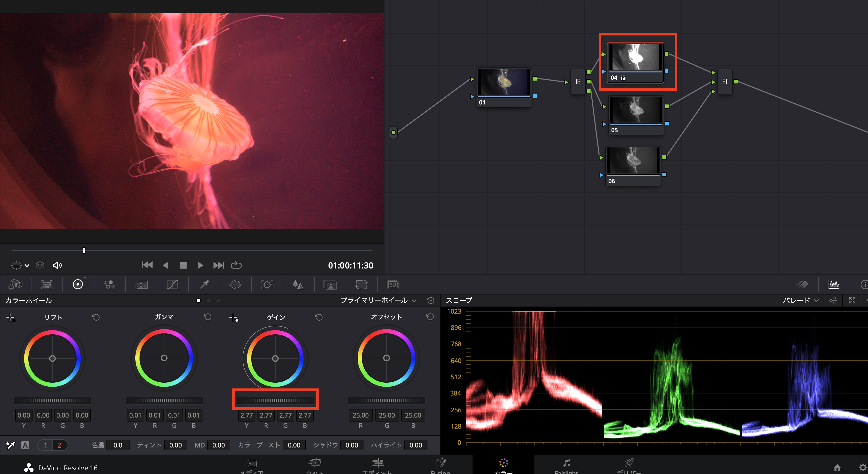Open the Camera Raw palette
868x474 pixels.
(15, 285)
